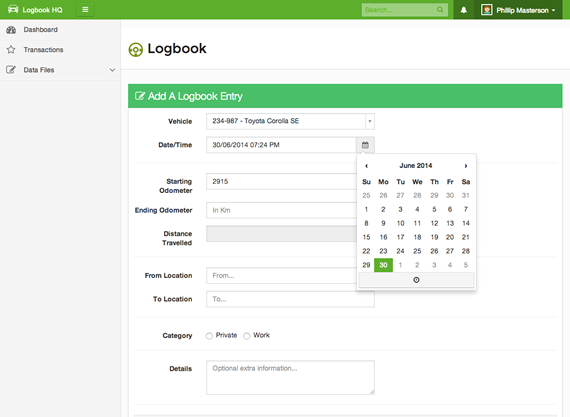Click the Logbook HQ car logo
The image size is (570, 417).
[x=13, y=9]
